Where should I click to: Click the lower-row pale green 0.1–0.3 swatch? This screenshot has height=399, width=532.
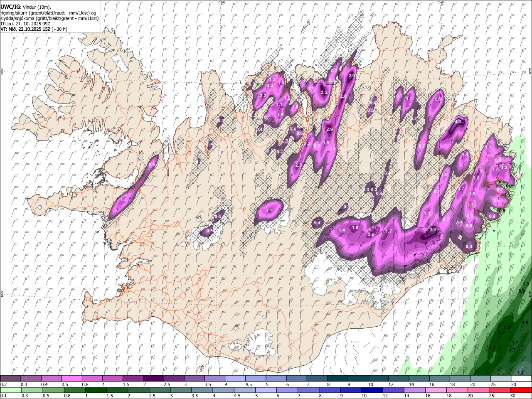click(x=11, y=390)
